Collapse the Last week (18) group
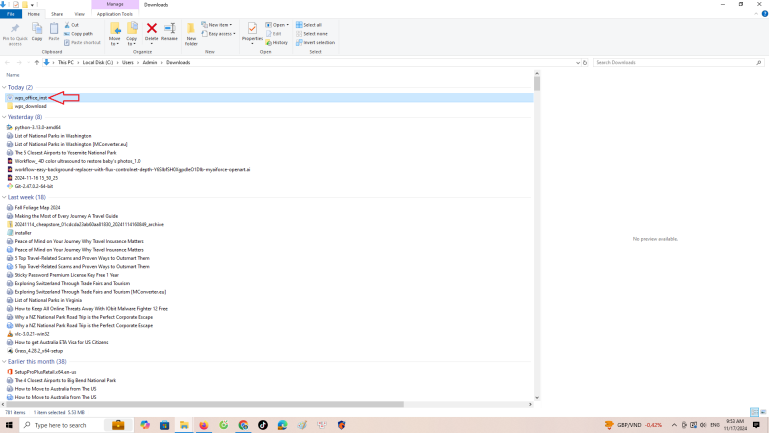The width and height of the screenshot is (769, 433). [x=5, y=197]
